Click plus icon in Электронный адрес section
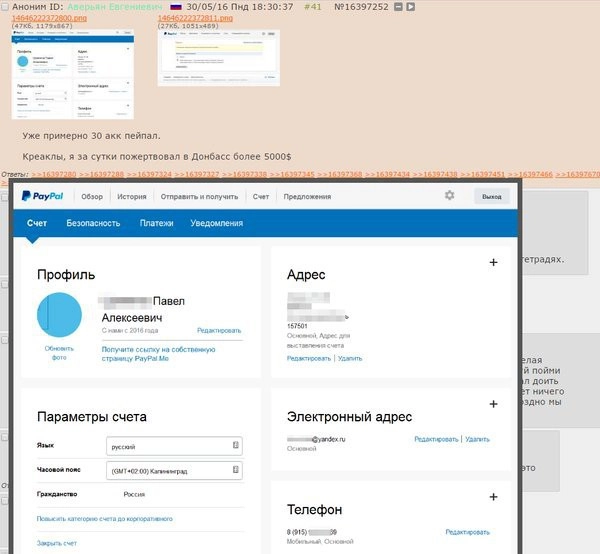This screenshot has height=554, width=600. (493, 404)
